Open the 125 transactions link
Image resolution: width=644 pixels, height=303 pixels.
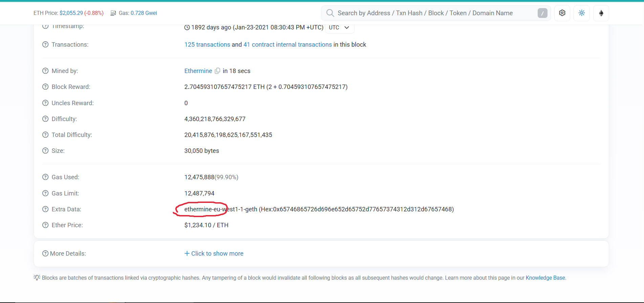pyautogui.click(x=207, y=45)
